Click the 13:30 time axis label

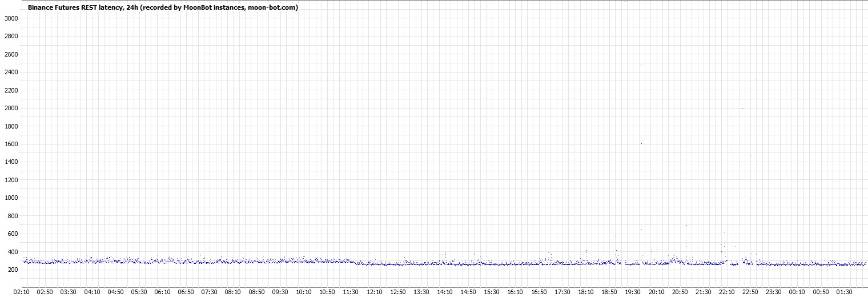tap(421, 292)
